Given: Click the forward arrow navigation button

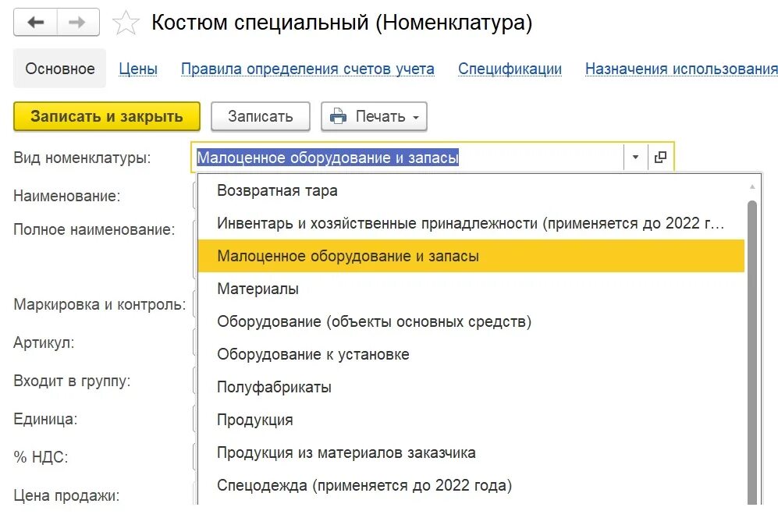Looking at the screenshot, I should (x=78, y=23).
